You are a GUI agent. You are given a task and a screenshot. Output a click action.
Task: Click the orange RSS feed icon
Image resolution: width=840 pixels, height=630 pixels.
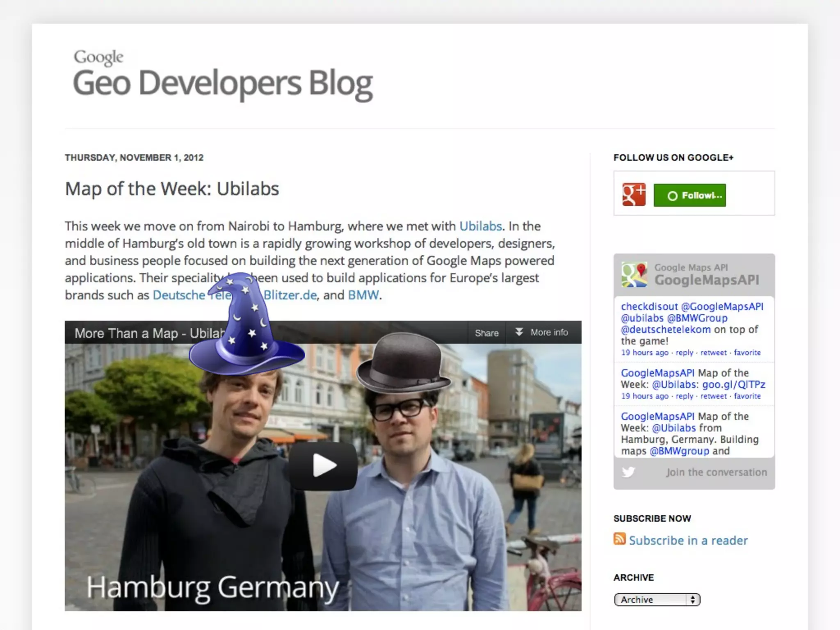point(619,539)
